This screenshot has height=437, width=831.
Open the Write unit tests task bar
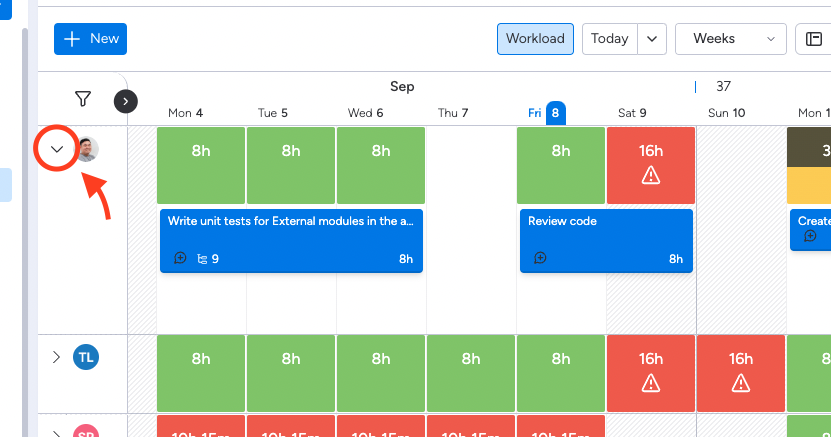click(290, 222)
